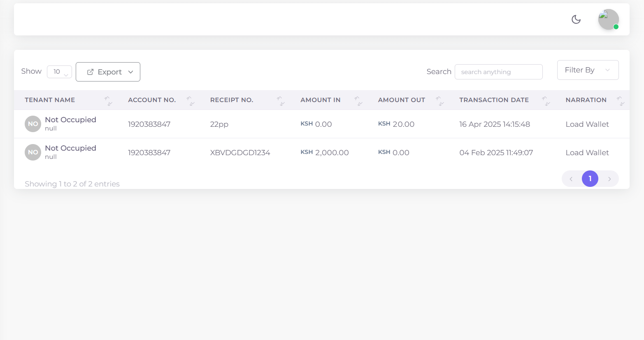This screenshot has width=644, height=340.
Task: Sort the Amount In column
Action: tap(358, 100)
